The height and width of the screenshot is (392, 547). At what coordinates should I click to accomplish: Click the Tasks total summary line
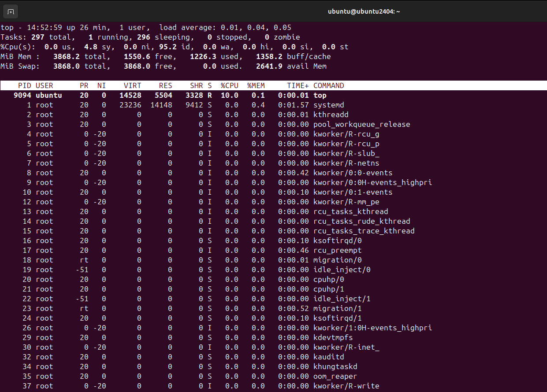pyautogui.click(x=150, y=37)
